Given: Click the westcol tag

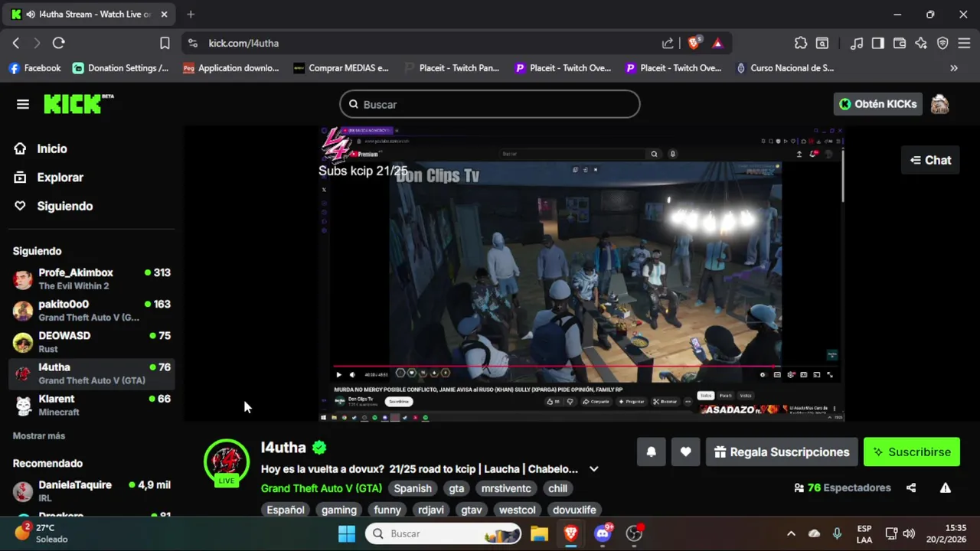Looking at the screenshot, I should coord(518,510).
